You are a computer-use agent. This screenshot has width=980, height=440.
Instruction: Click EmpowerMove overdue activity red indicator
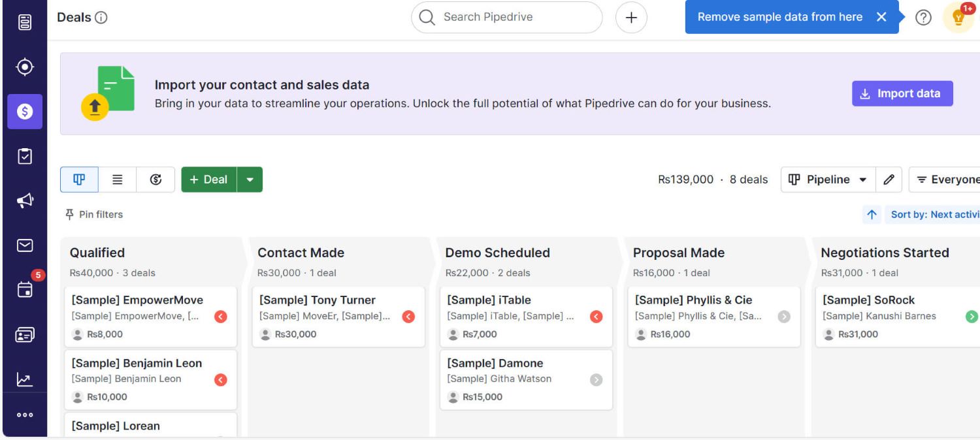pos(221,317)
